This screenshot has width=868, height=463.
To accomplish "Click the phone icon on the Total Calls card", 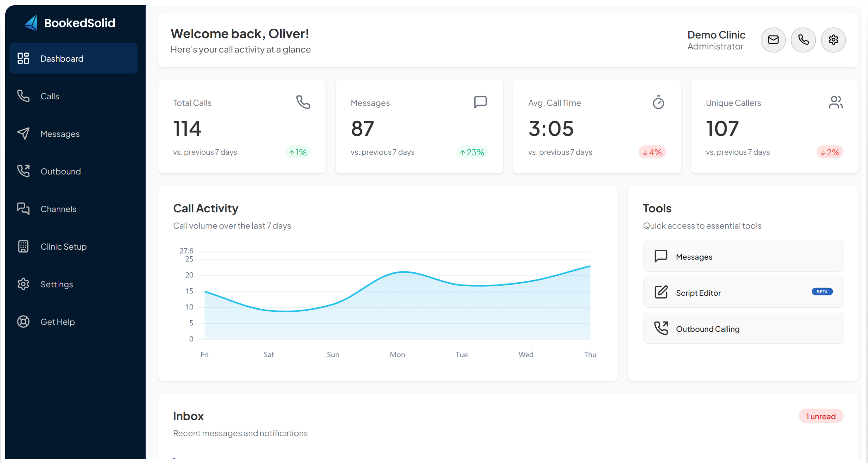I will (303, 102).
